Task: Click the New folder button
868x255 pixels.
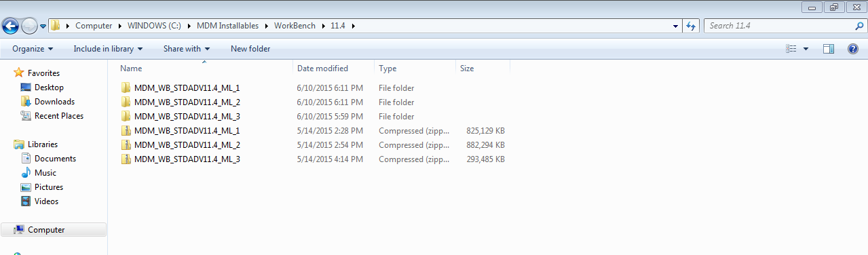Action: (250, 49)
